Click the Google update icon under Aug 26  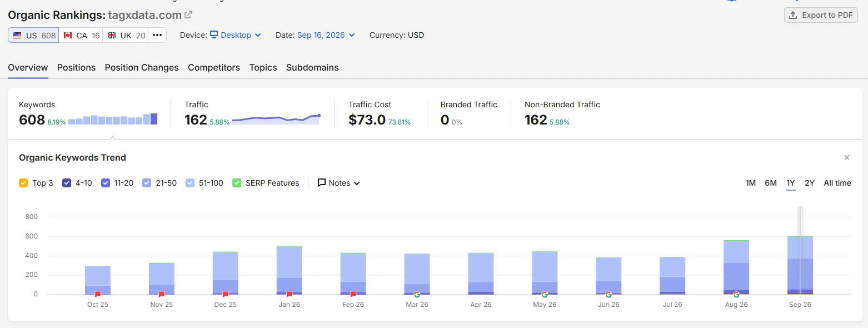pyautogui.click(x=736, y=295)
